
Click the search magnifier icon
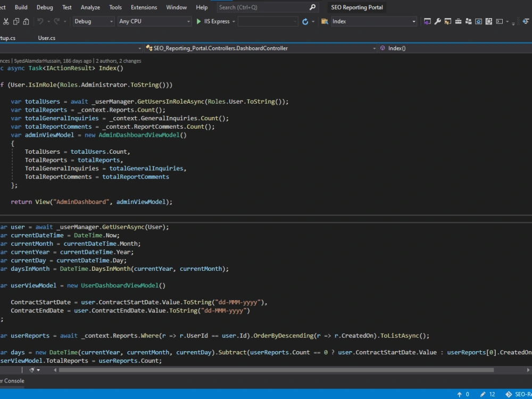click(312, 7)
